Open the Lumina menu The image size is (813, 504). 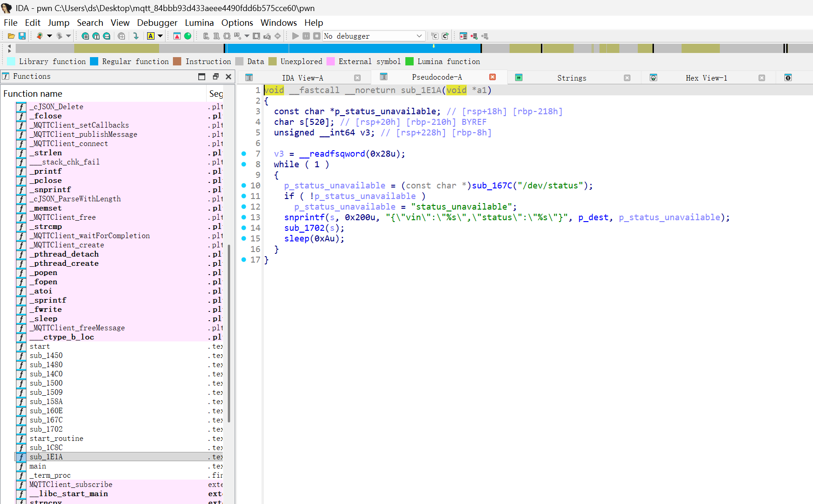[x=199, y=23]
